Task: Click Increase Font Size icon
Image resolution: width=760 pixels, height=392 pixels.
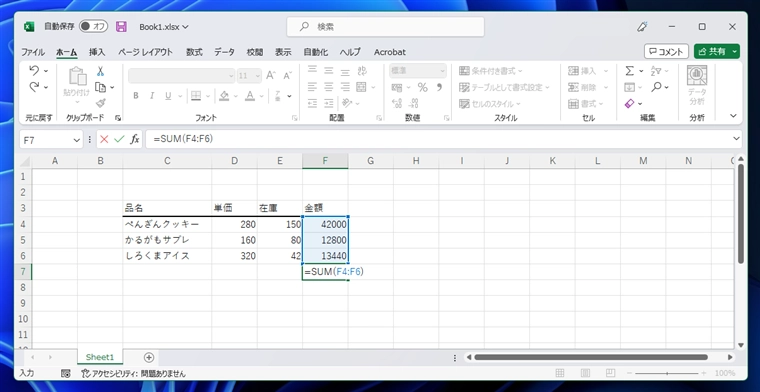Action: pyautogui.click(x=271, y=75)
